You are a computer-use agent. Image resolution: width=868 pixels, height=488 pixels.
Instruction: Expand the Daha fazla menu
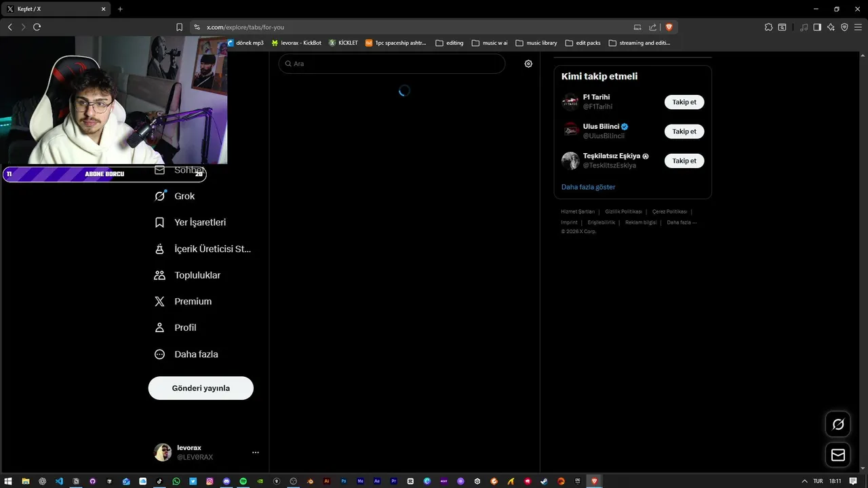[186, 354]
